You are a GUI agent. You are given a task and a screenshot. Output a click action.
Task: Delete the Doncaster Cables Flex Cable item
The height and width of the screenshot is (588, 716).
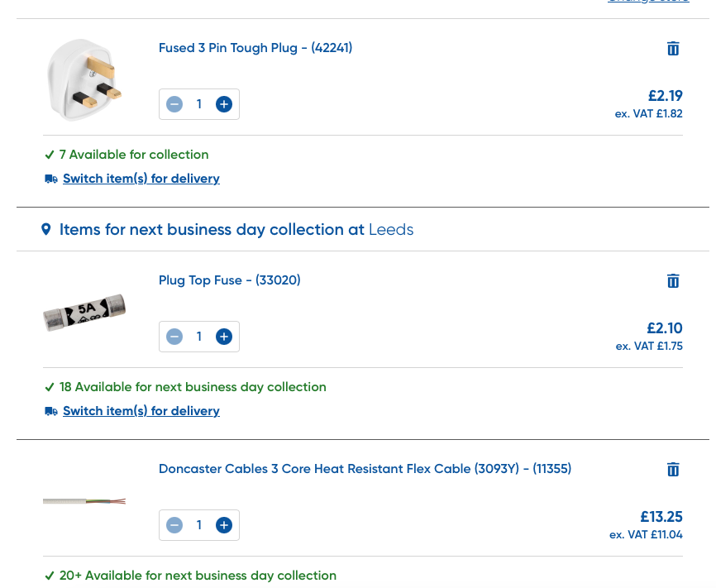(673, 470)
